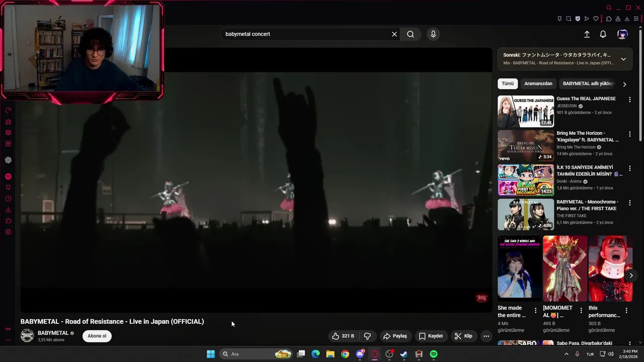Expand the Sonraki mix playlist panel

click(x=623, y=59)
